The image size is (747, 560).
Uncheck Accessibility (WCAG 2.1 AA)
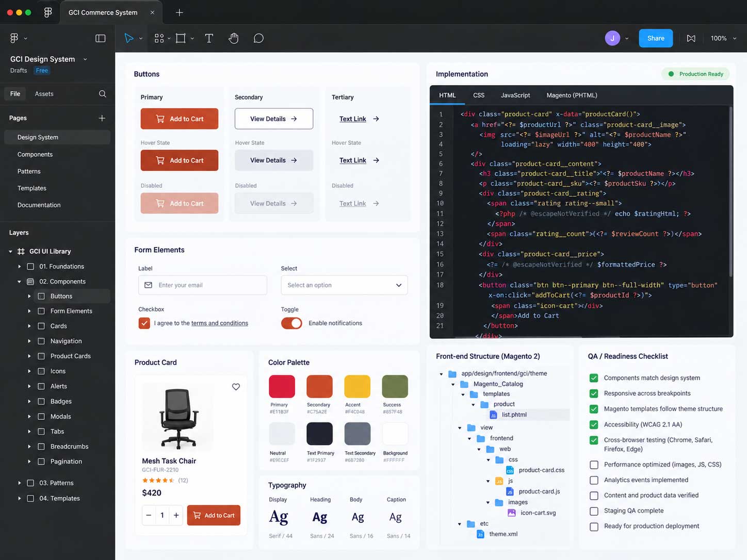pos(594,425)
